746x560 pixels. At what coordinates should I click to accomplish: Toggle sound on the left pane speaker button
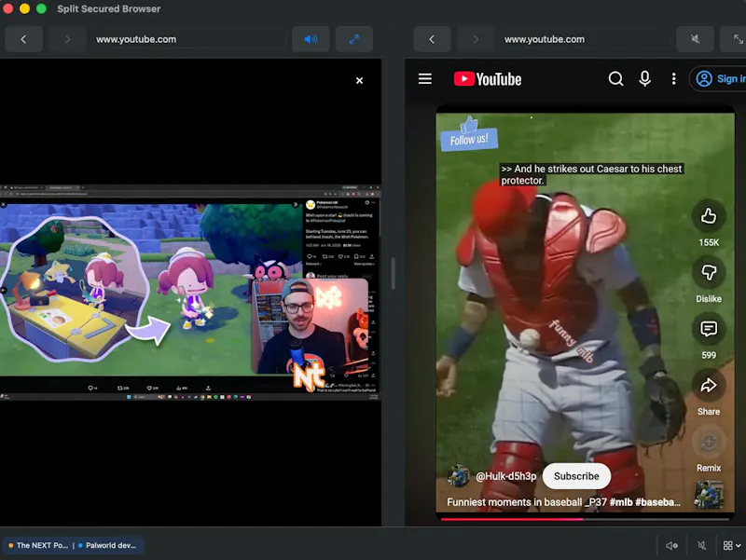click(x=311, y=39)
